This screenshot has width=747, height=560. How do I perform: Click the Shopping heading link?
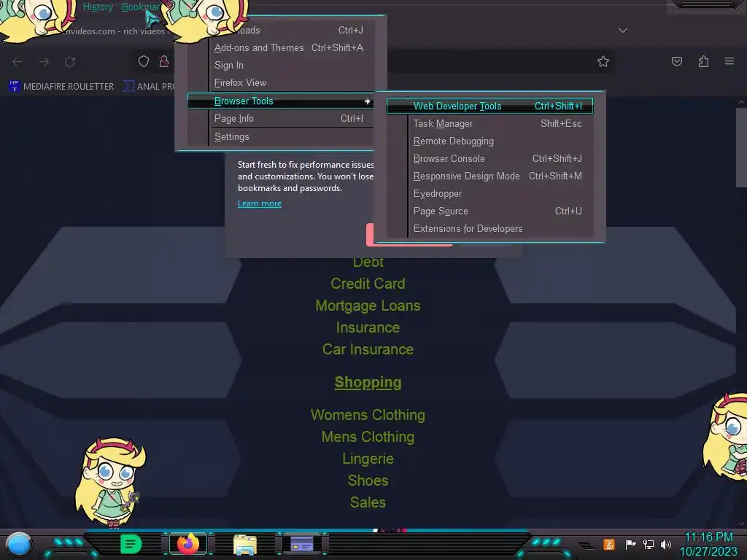point(368,382)
